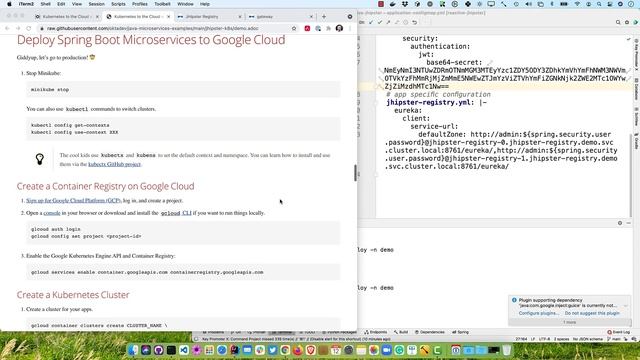The width and height of the screenshot is (640, 360).
Task: Click the browser forward arrow
Action: pos(18,28)
